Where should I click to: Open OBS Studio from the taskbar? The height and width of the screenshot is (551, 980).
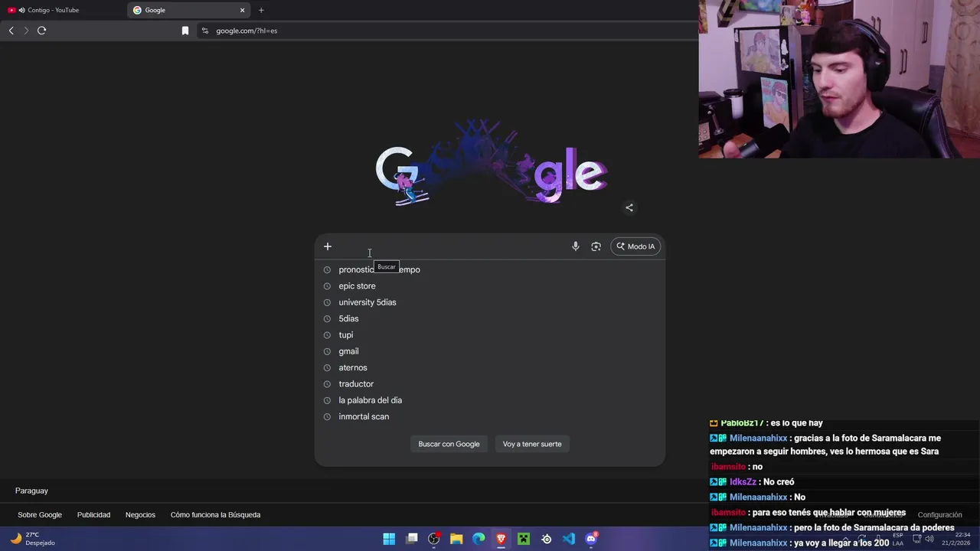pos(434,539)
